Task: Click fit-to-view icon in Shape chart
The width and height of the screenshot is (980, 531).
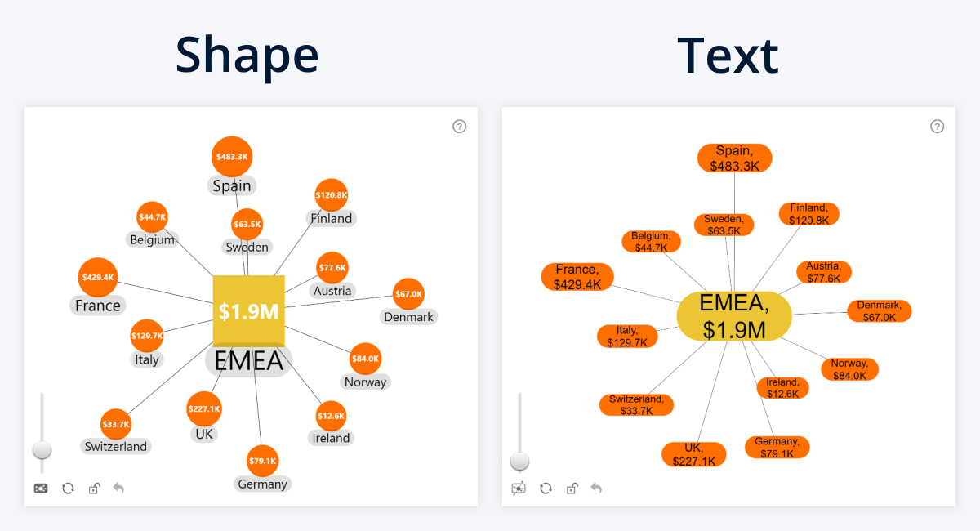Action: click(41, 489)
